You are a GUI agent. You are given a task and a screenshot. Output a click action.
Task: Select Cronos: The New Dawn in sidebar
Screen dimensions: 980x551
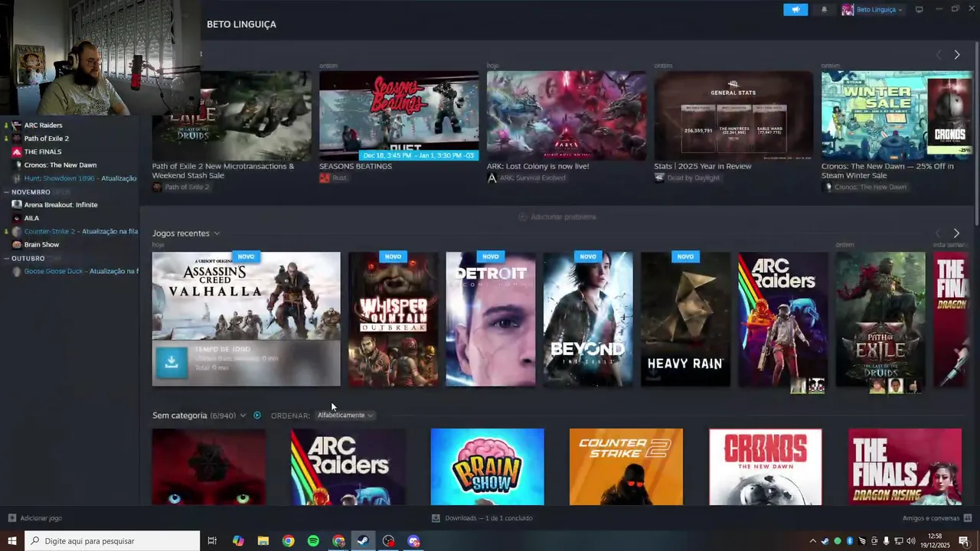click(60, 165)
